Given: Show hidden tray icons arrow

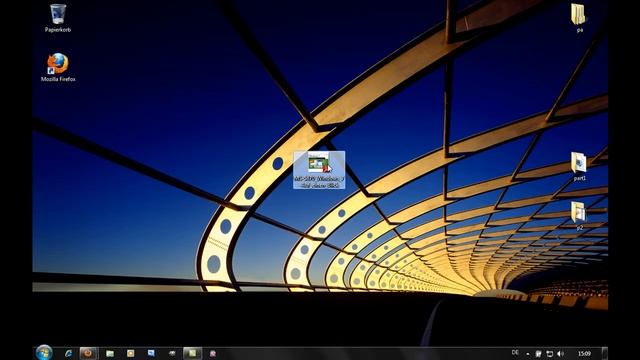Looking at the screenshot, I should pyautogui.click(x=528, y=354).
